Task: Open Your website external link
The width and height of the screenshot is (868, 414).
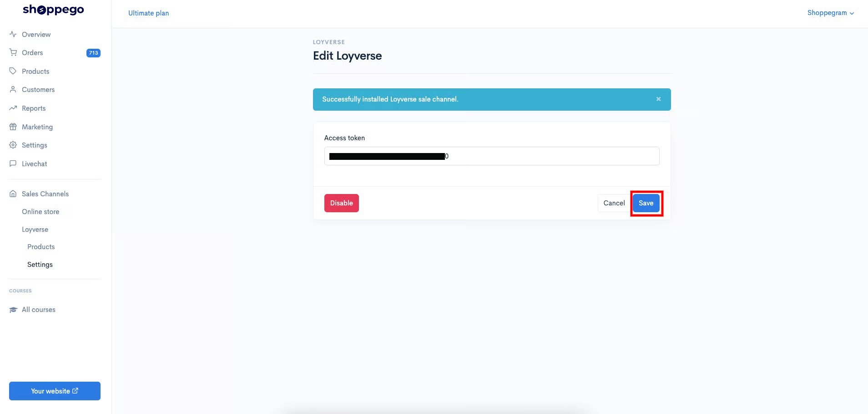Action: click(55, 391)
